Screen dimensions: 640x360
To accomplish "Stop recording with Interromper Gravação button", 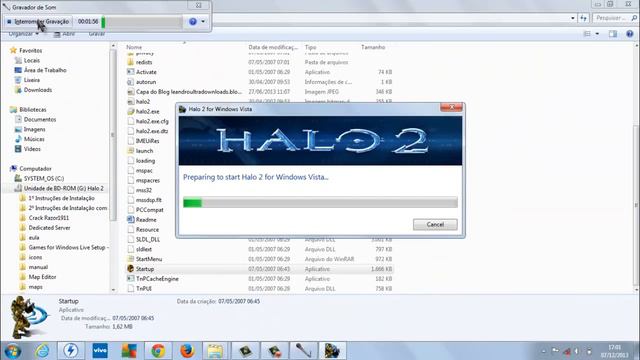I will pos(38,22).
